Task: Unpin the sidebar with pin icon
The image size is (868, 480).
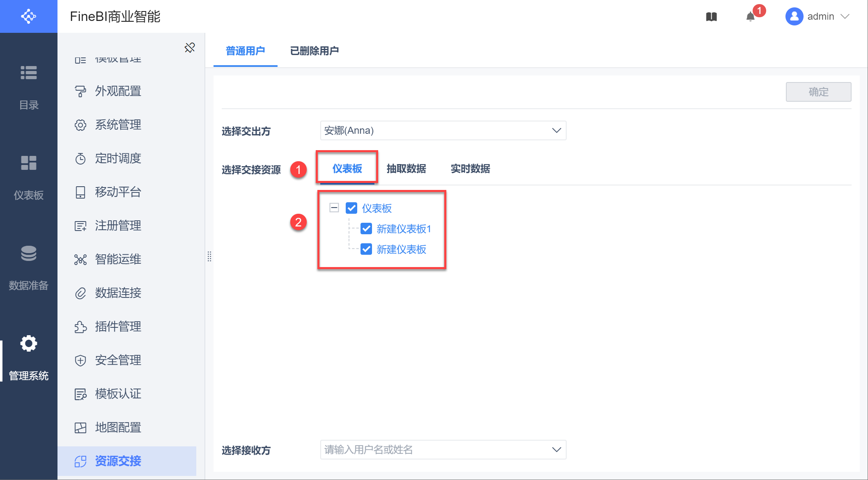Action: click(190, 48)
